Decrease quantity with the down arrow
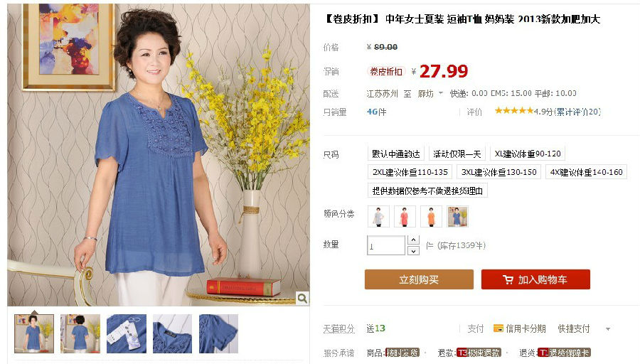Screen dimensions: 640x364 413,250
